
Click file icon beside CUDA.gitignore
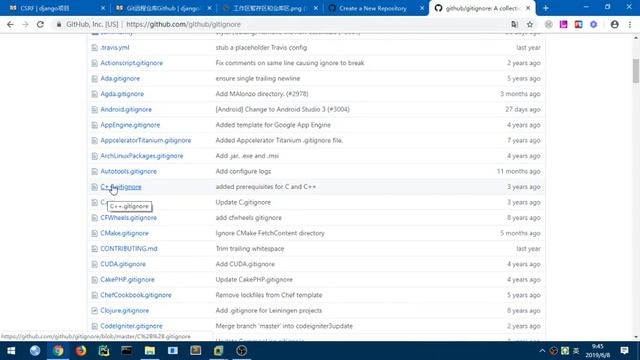[x=95, y=264]
